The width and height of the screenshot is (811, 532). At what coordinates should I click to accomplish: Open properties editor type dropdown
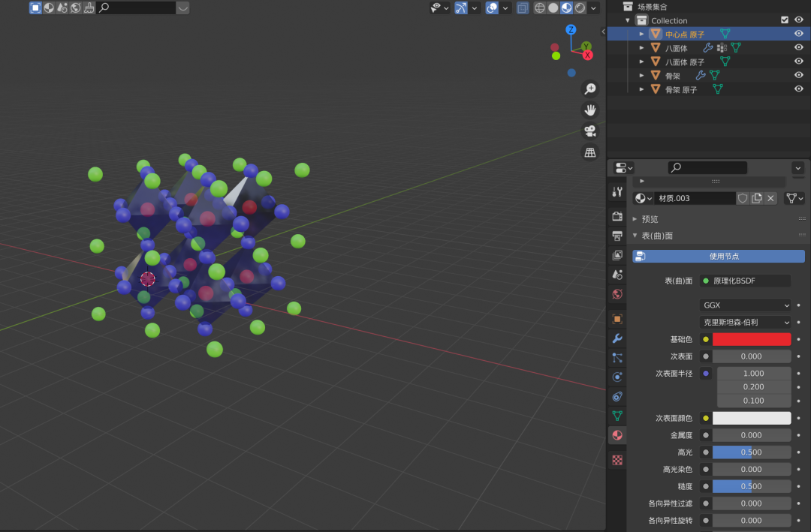point(624,168)
